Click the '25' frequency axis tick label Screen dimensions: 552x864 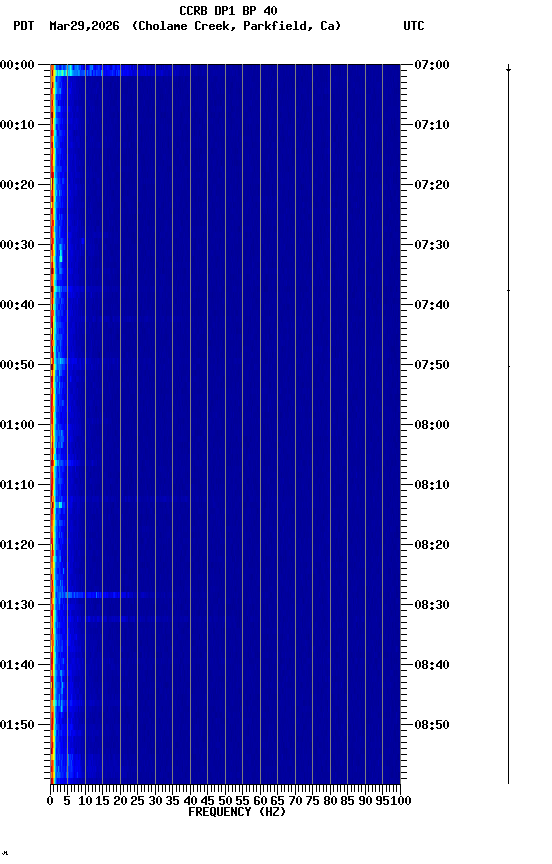coord(137,802)
